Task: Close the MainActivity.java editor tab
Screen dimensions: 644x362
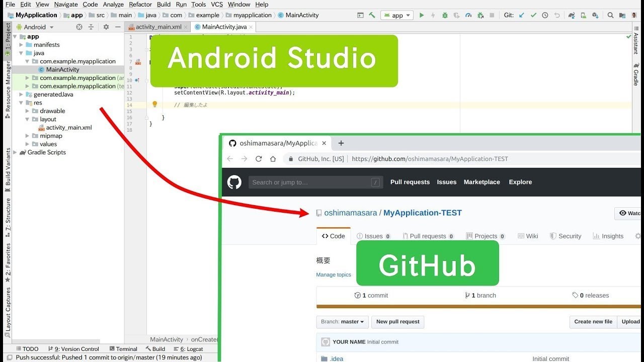Action: pos(251,27)
